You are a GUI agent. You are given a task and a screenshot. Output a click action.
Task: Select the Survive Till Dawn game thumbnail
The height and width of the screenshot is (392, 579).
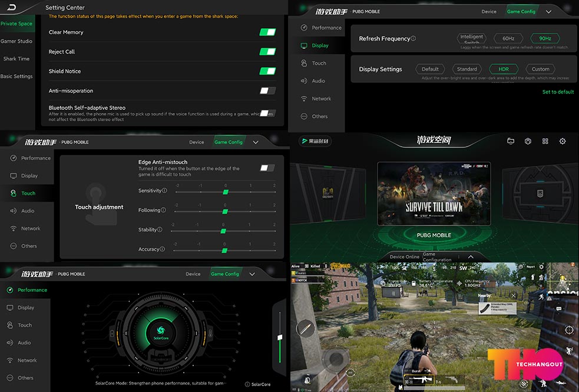(x=434, y=194)
